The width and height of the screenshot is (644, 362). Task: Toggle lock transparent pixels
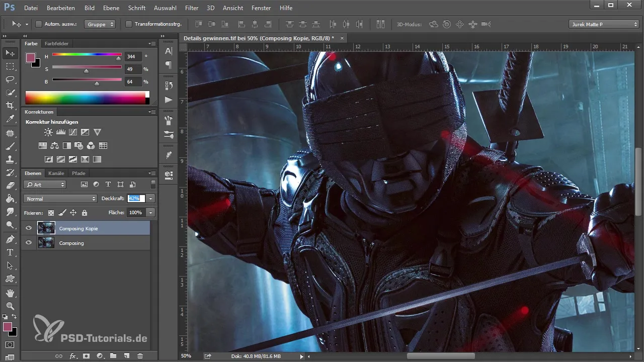point(51,213)
